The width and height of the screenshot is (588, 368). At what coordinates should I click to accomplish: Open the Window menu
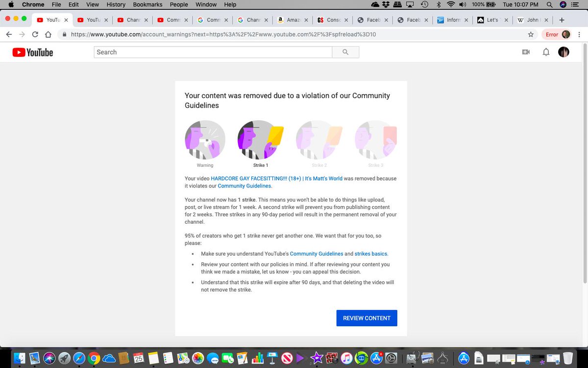tap(206, 4)
